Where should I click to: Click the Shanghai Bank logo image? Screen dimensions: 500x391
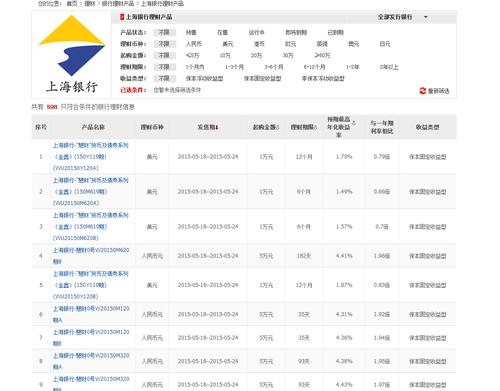point(72,54)
